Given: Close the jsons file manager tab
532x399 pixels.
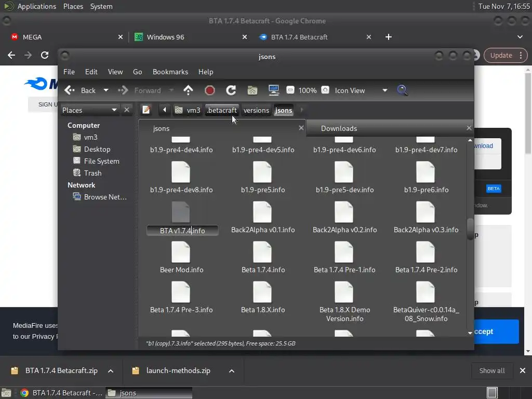Looking at the screenshot, I should [301, 128].
